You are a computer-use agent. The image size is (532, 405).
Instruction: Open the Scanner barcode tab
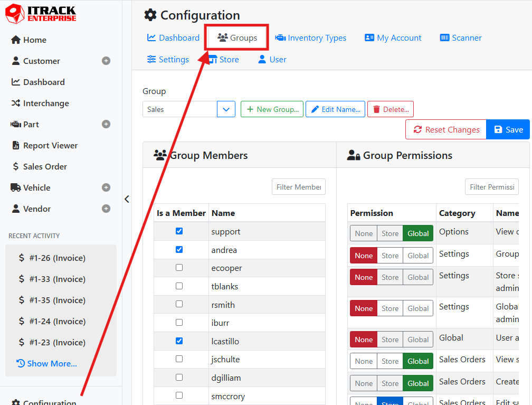(x=461, y=38)
